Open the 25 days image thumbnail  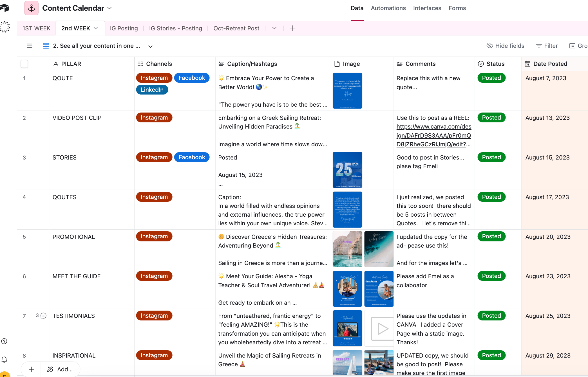(x=347, y=170)
